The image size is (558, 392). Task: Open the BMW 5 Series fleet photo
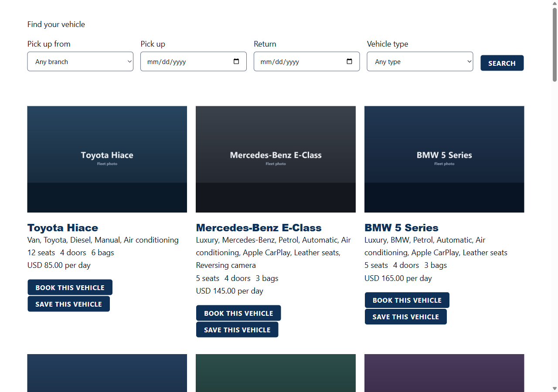point(444,159)
